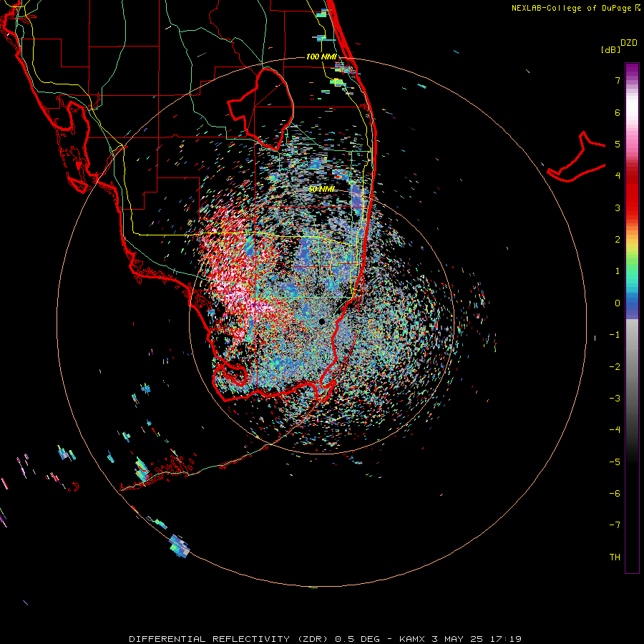The height and width of the screenshot is (644, 644).
Task: Click the -3 value on color scale
Action: point(615,399)
